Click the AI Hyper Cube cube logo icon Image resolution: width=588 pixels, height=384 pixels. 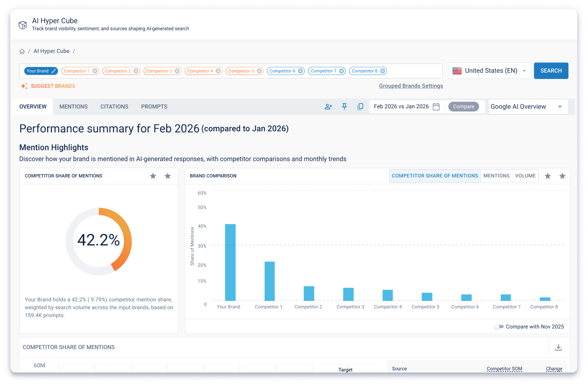pos(23,25)
